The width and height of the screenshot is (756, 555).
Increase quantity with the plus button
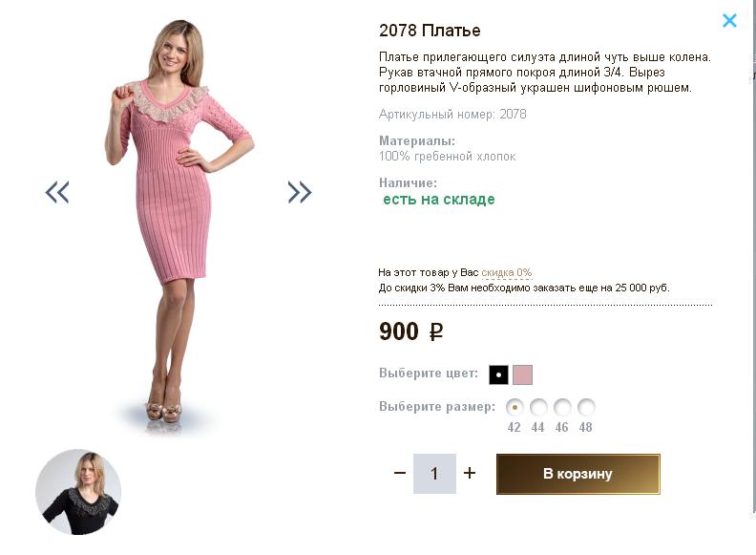470,473
